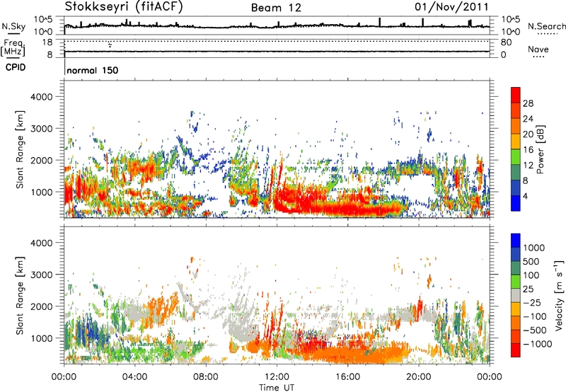Pick the blue top segment of Velocity colorbar
The width and height of the screenshot is (566, 392).
(x=516, y=241)
